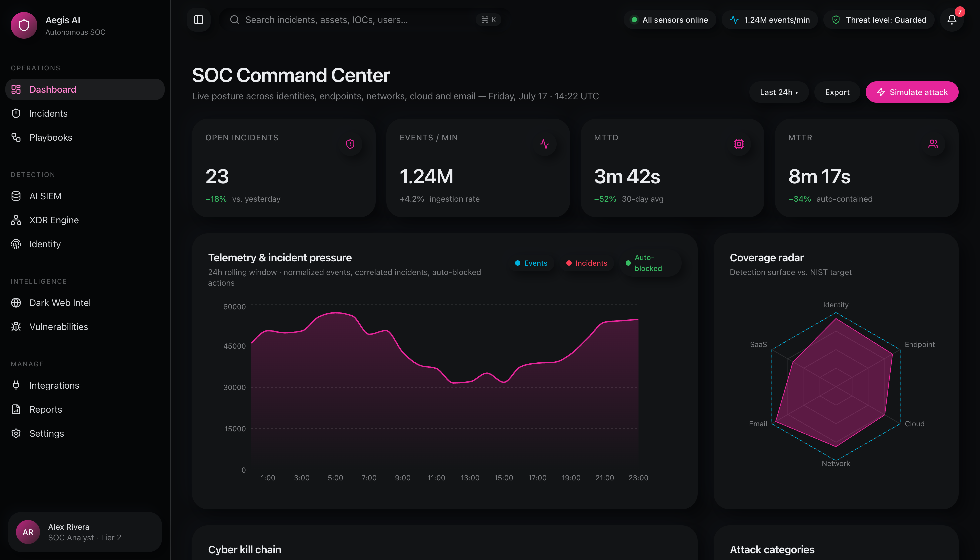
Task: Click the Endpoint axis label on radar
Action: pos(919,344)
